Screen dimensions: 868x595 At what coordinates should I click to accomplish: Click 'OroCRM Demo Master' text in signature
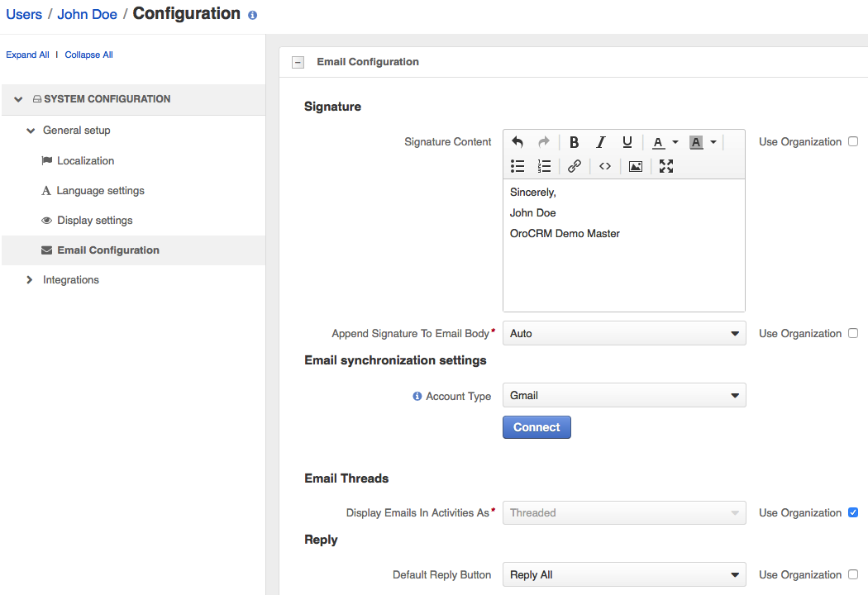coord(565,234)
